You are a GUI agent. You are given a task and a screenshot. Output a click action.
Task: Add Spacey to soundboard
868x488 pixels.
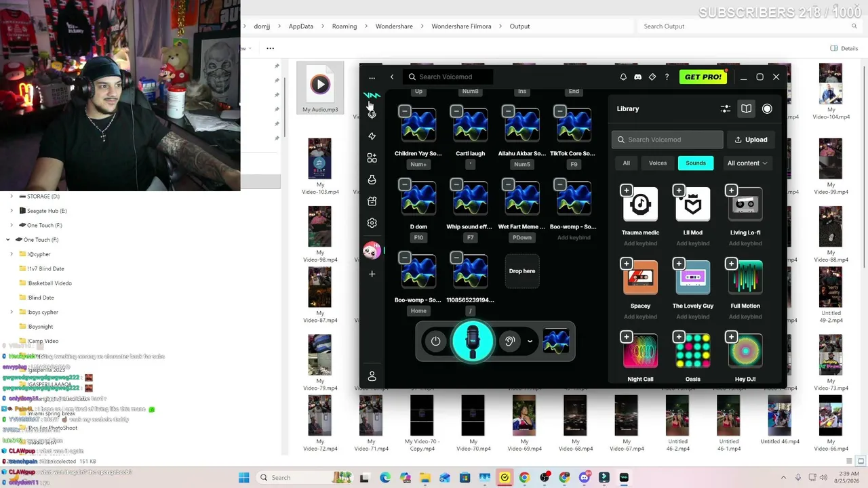(626, 264)
